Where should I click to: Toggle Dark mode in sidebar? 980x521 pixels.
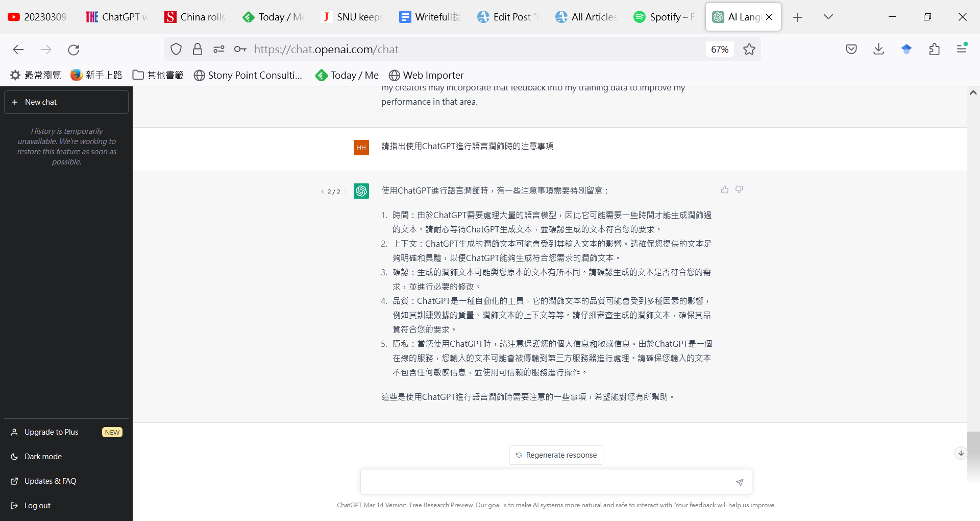click(66, 457)
